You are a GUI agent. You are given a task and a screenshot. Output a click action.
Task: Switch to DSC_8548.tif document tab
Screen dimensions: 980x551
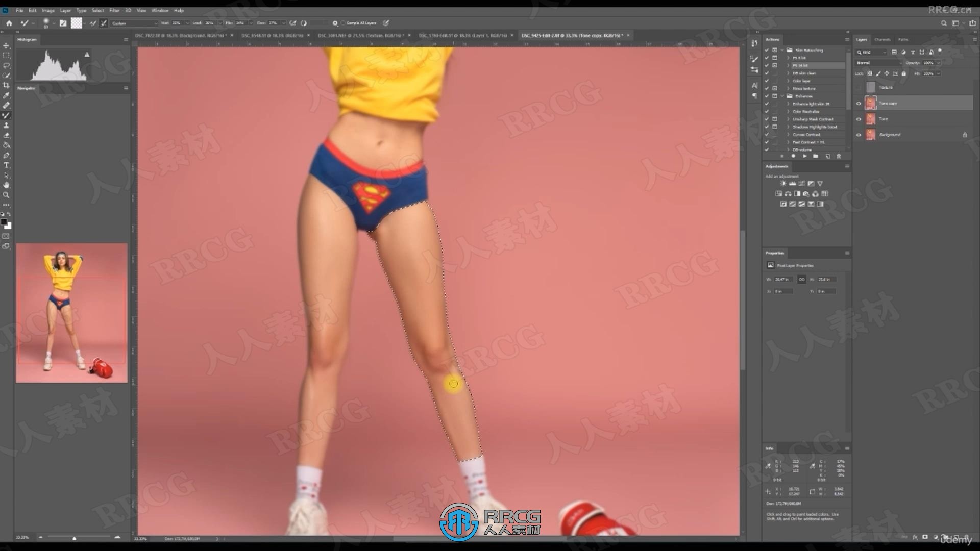point(272,35)
